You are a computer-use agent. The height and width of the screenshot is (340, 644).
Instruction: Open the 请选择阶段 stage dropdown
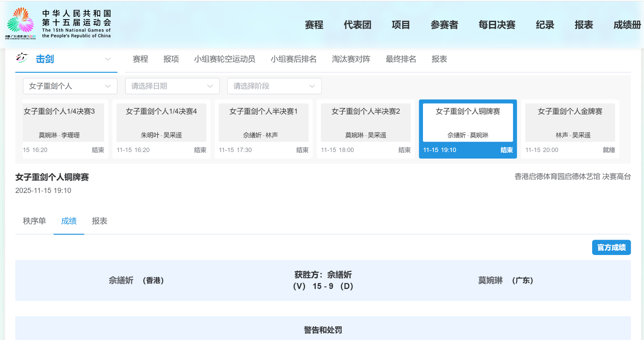tap(274, 86)
